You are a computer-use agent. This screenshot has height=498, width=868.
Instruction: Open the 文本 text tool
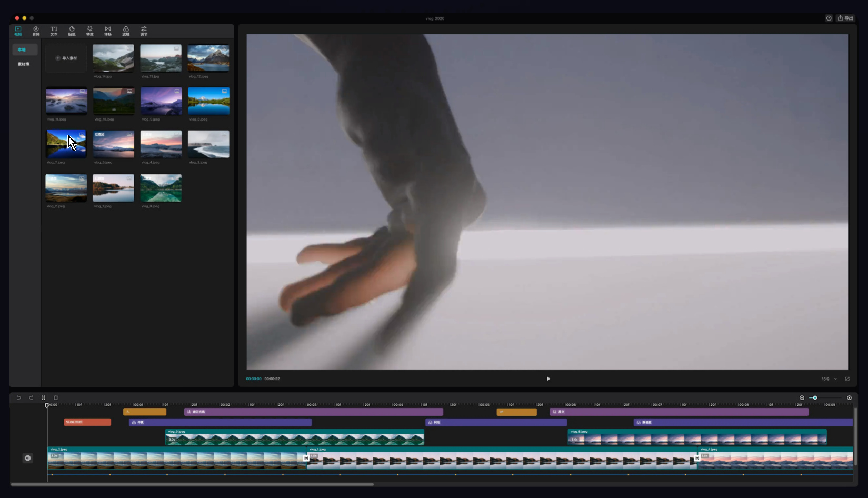click(x=54, y=31)
